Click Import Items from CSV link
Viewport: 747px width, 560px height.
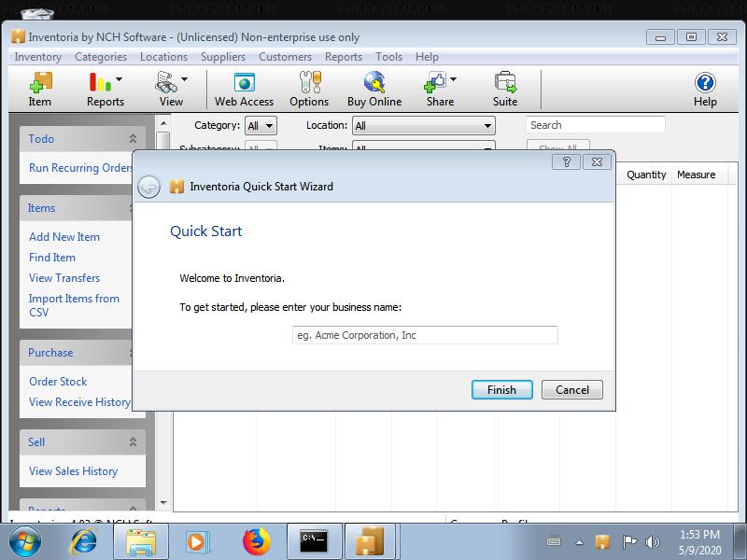pyautogui.click(x=74, y=305)
